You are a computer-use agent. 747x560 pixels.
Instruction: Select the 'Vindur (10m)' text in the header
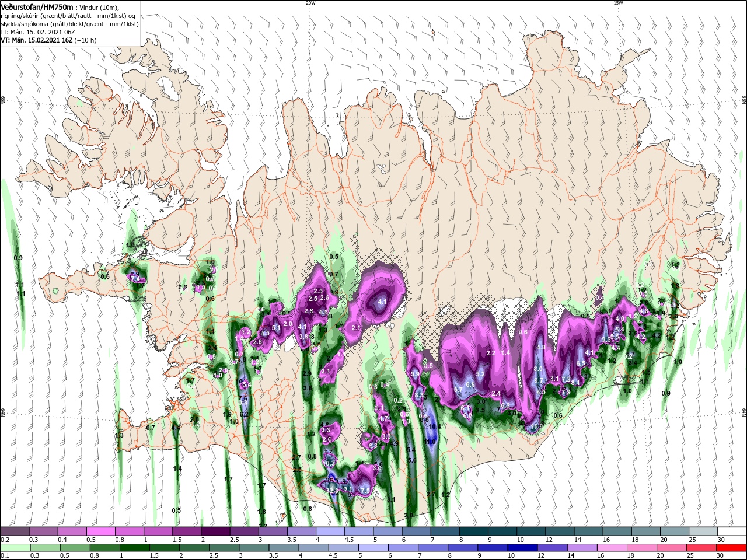[x=98, y=8]
